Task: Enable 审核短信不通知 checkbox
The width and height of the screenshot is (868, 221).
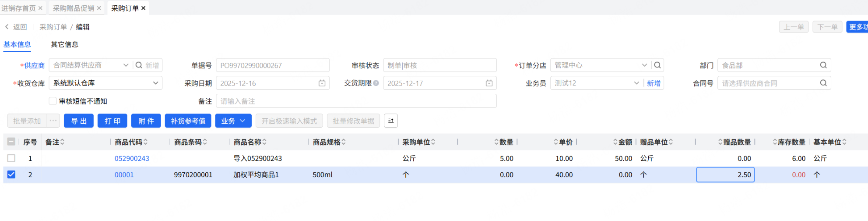Action: (53, 101)
